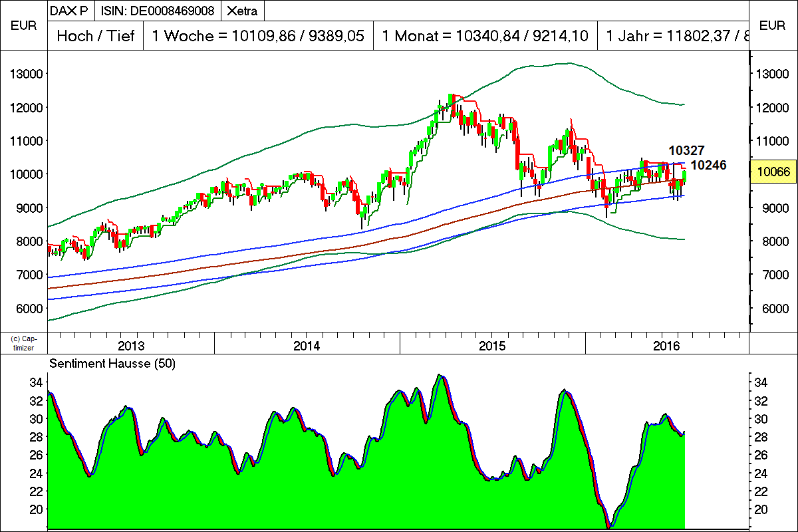Click the Hoch / Tief header cell
The width and height of the screenshot is (798, 532).
pyautogui.click(x=96, y=36)
